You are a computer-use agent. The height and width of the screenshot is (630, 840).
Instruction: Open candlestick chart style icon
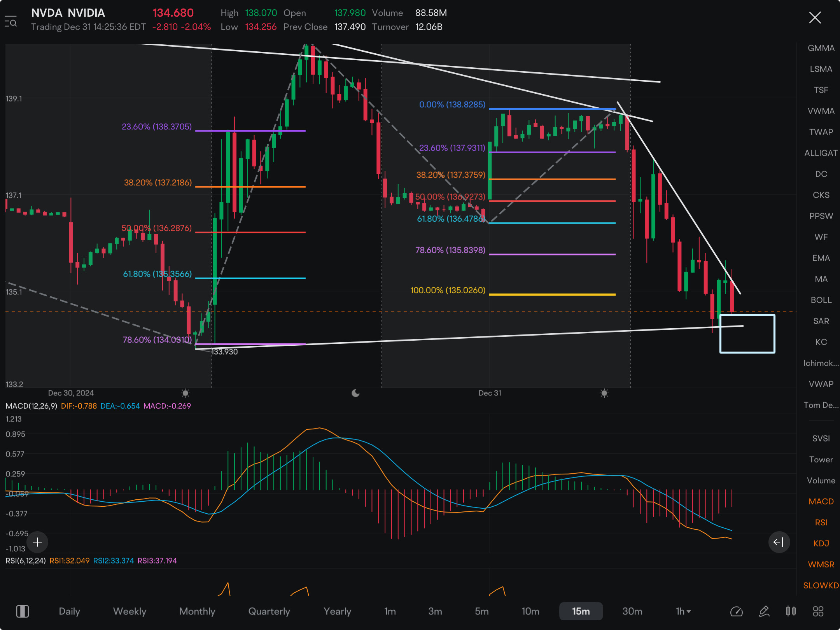tap(791, 611)
